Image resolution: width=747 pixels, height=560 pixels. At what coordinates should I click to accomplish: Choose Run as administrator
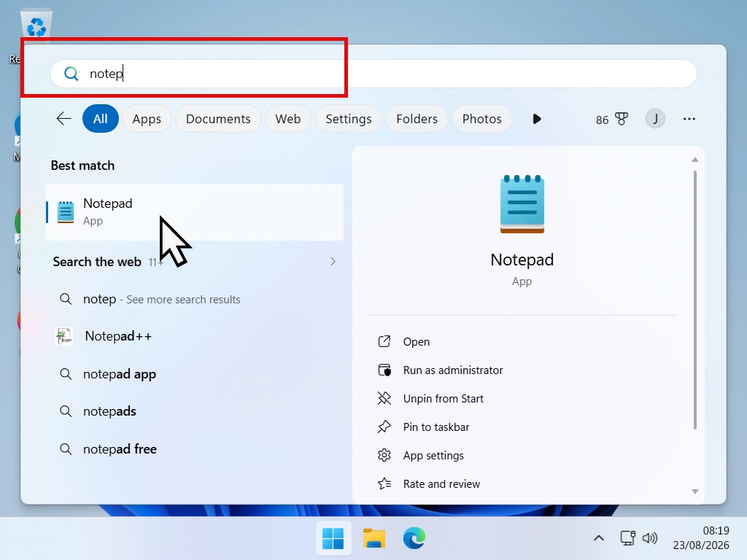(x=522, y=370)
